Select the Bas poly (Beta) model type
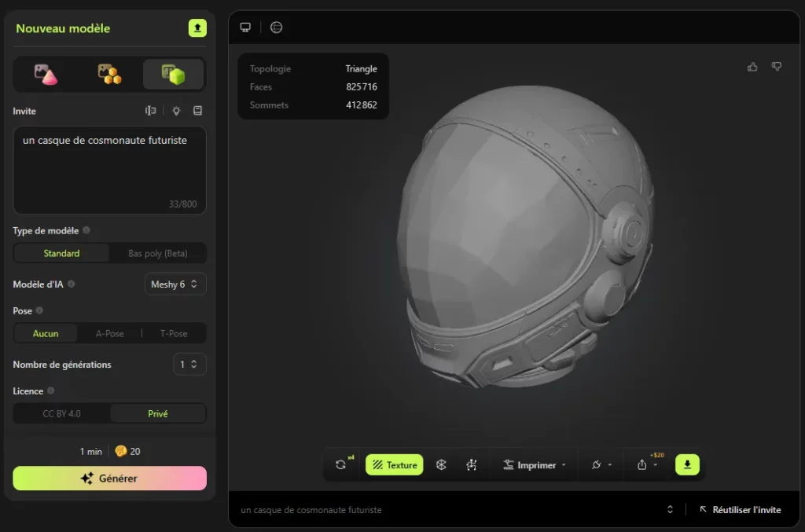The width and height of the screenshot is (805, 532). click(x=158, y=253)
